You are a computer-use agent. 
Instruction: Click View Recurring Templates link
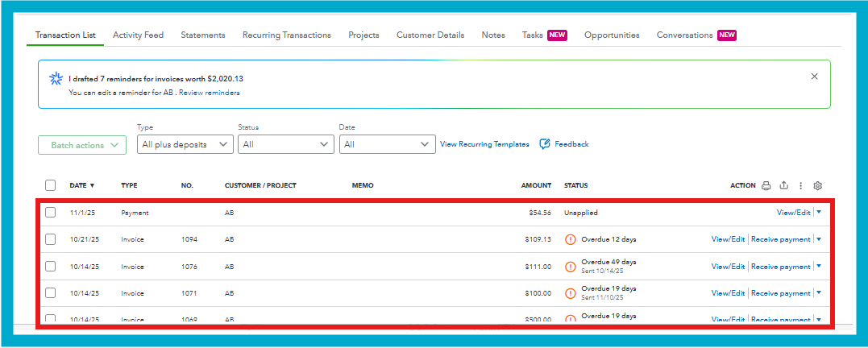(484, 144)
